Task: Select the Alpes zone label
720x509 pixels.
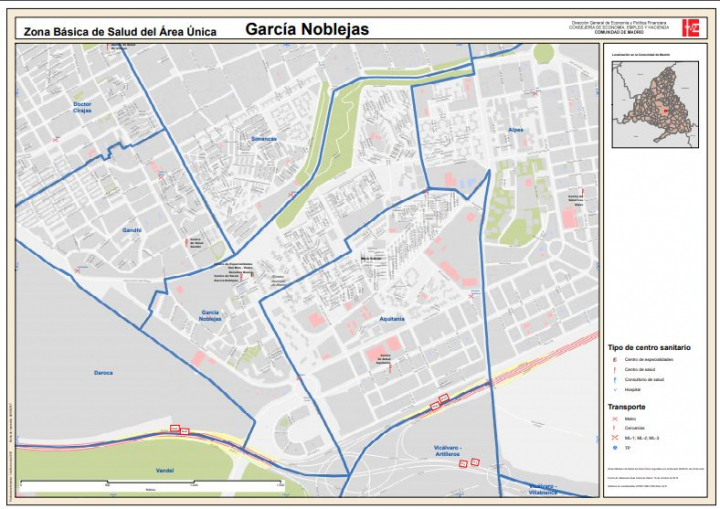Action: 515,130
